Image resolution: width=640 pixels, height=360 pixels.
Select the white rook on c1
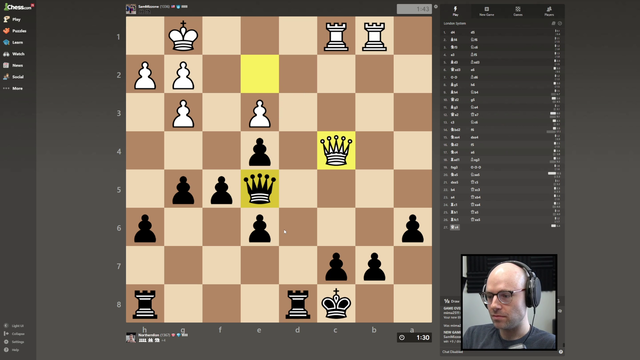[336, 36]
